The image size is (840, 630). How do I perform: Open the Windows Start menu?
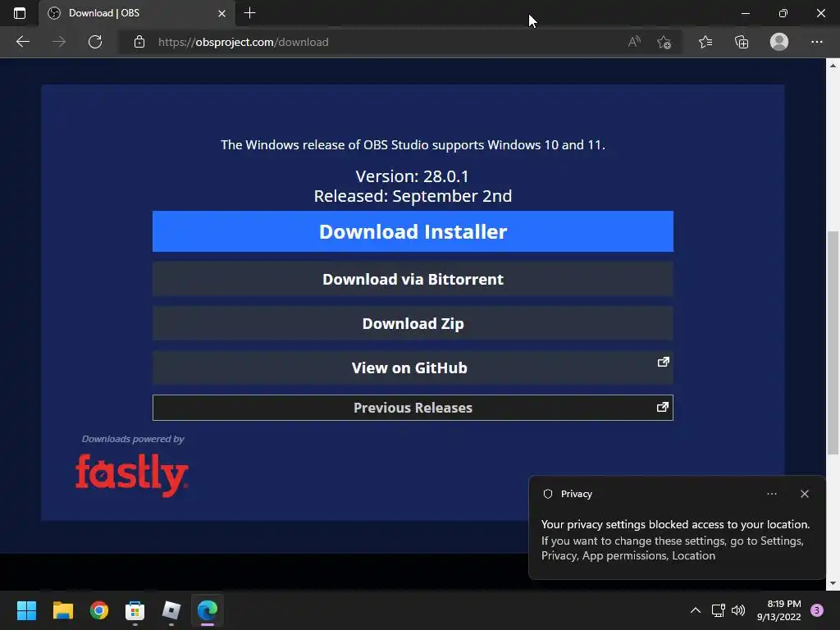coord(26,610)
